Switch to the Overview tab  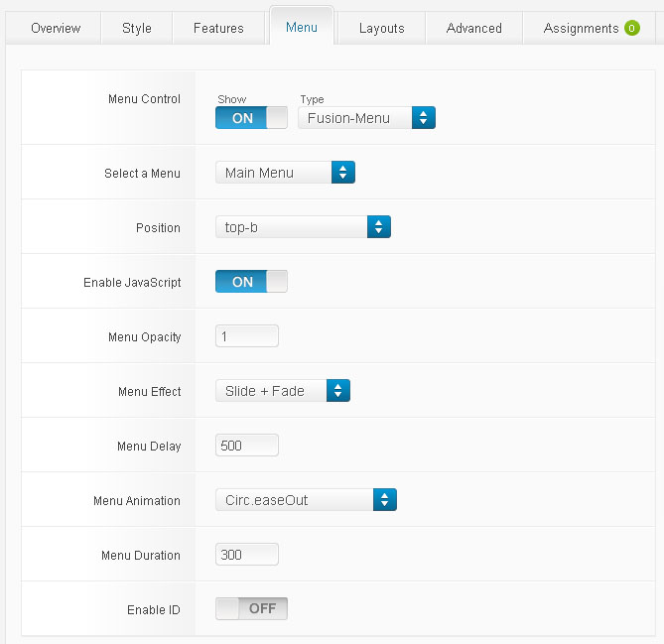click(x=56, y=28)
